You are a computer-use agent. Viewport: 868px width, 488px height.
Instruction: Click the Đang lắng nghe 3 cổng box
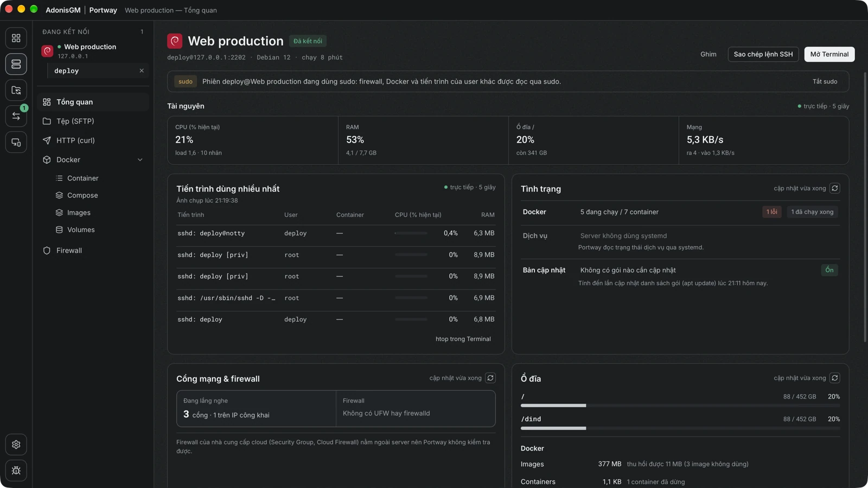256,408
